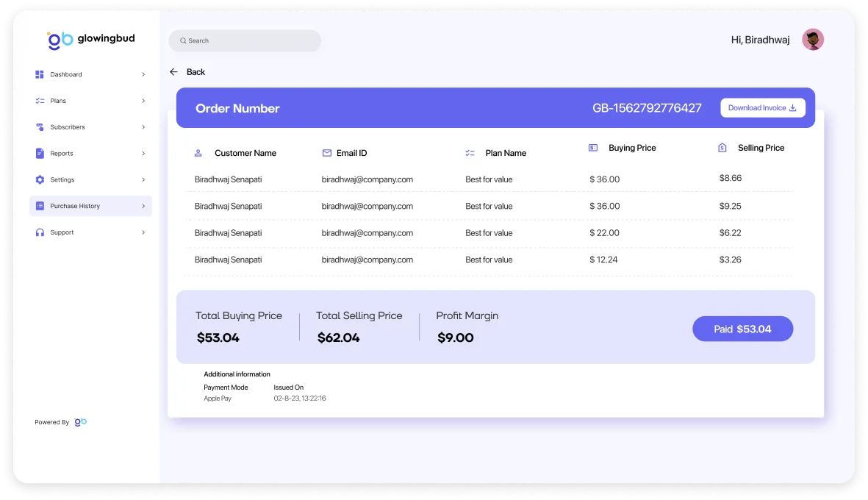Image resolution: width=868 pixels, height=500 pixels.
Task: Click the Plans checklist icon in sidebar
Action: click(40, 101)
